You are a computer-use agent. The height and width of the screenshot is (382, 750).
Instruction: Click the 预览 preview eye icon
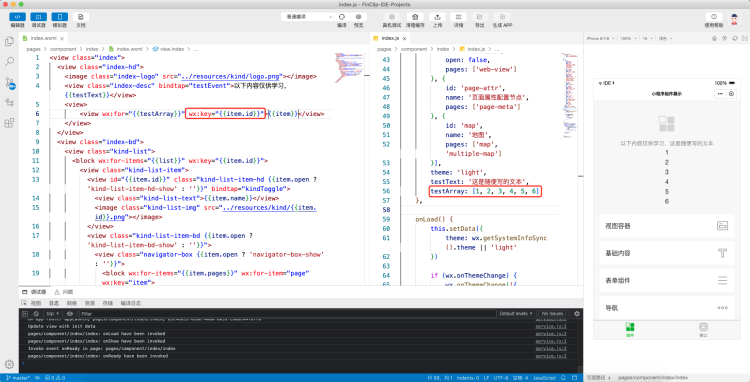point(358,17)
